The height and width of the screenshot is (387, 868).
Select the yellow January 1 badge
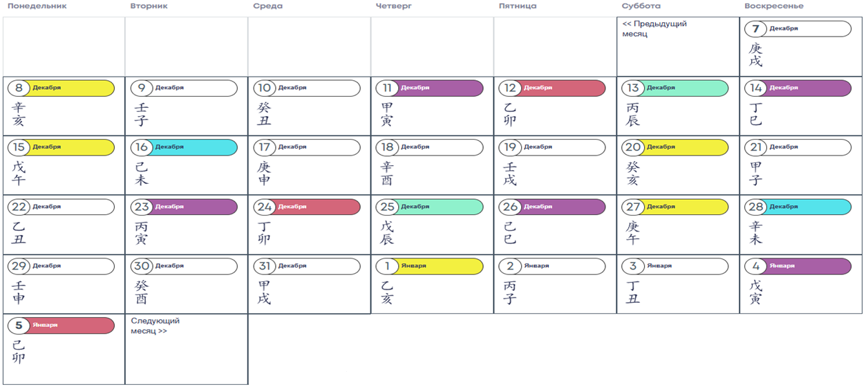tap(429, 266)
